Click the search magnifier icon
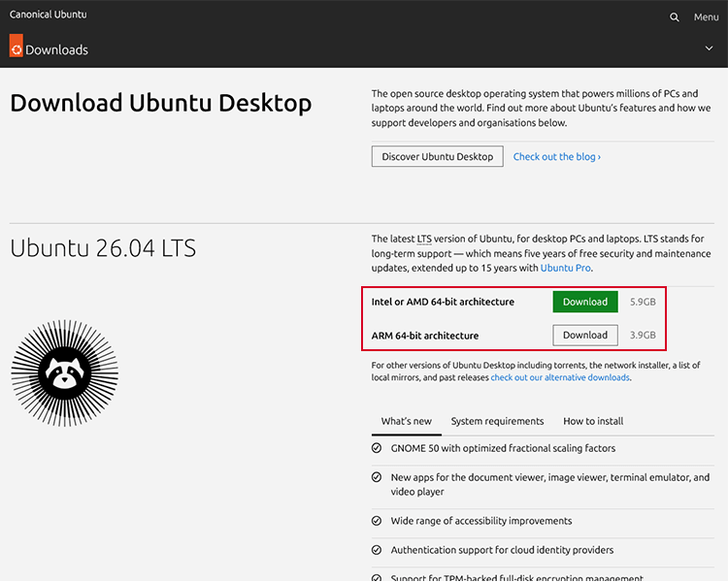The height and width of the screenshot is (582, 728). (x=675, y=17)
